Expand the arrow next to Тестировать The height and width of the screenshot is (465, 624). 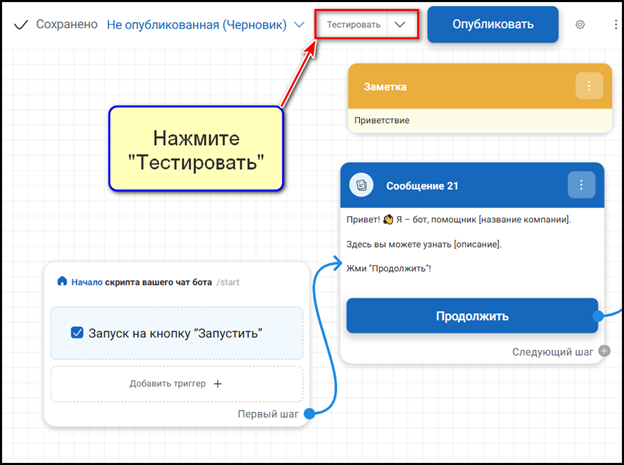coord(401,24)
